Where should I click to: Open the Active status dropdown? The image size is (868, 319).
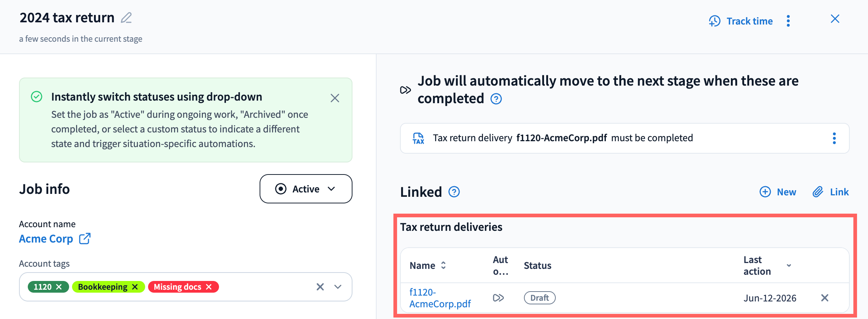pos(306,189)
